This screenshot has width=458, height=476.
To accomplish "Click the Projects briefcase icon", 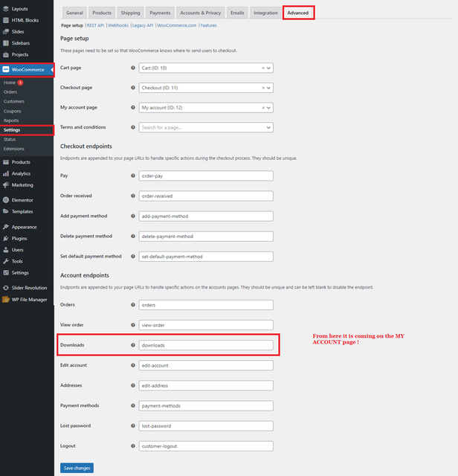I will point(6,54).
